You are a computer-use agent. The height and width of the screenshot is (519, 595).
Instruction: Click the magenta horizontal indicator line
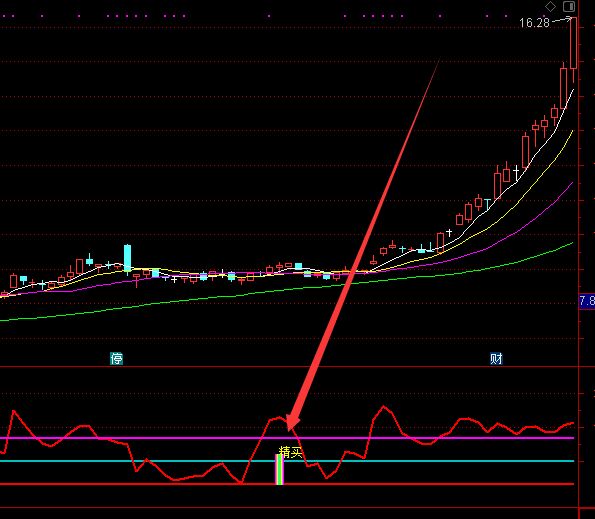pyautogui.click(x=287, y=438)
